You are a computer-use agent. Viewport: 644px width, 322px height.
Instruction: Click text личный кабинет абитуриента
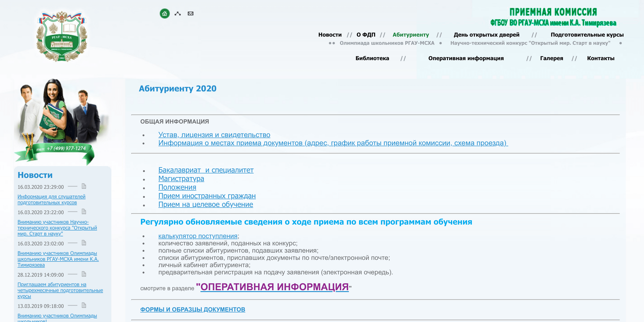(x=204, y=265)
